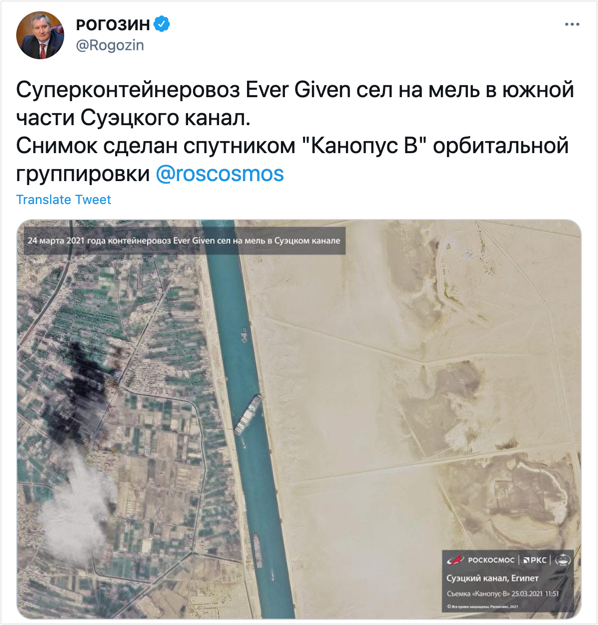Click the grounded Ever Given ship in the canal
This screenshot has width=598, height=625.
pyautogui.click(x=248, y=415)
